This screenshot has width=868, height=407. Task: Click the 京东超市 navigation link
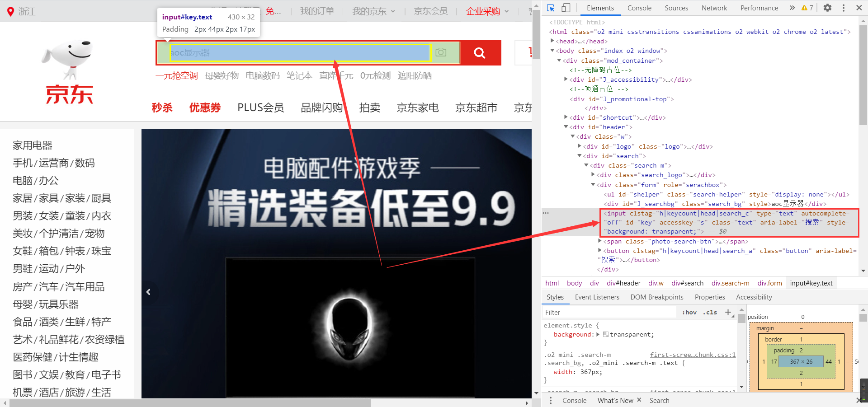(476, 108)
